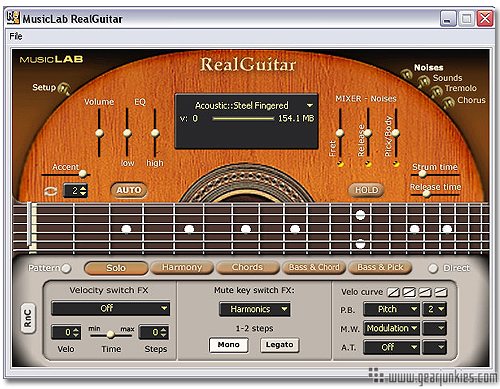500x389 pixels.
Task: Open the File menu
Action: pos(16,36)
